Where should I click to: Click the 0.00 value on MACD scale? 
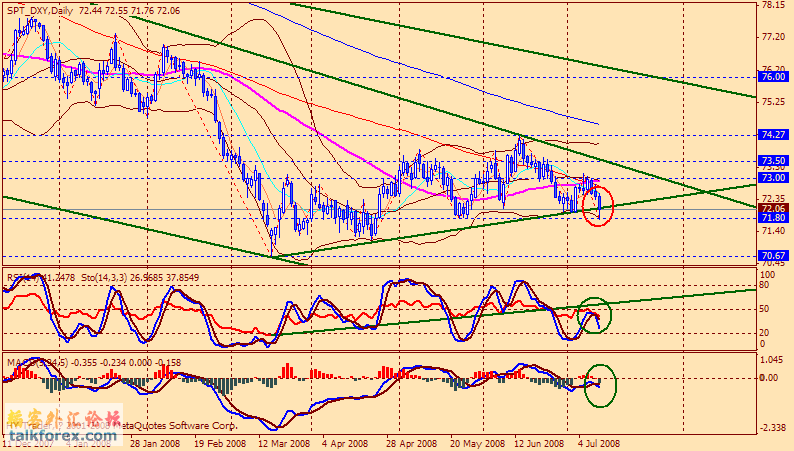pos(770,378)
